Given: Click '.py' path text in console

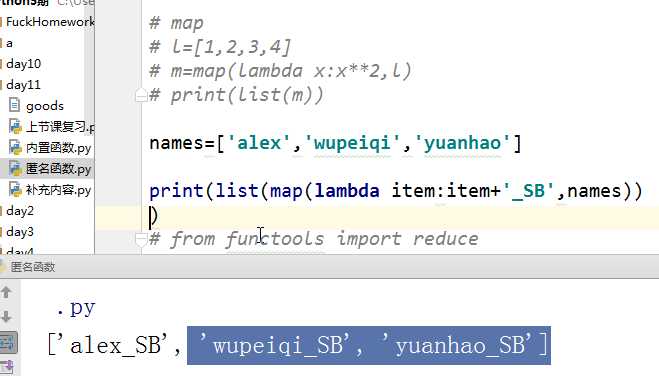Looking at the screenshot, I should click(x=76, y=309).
